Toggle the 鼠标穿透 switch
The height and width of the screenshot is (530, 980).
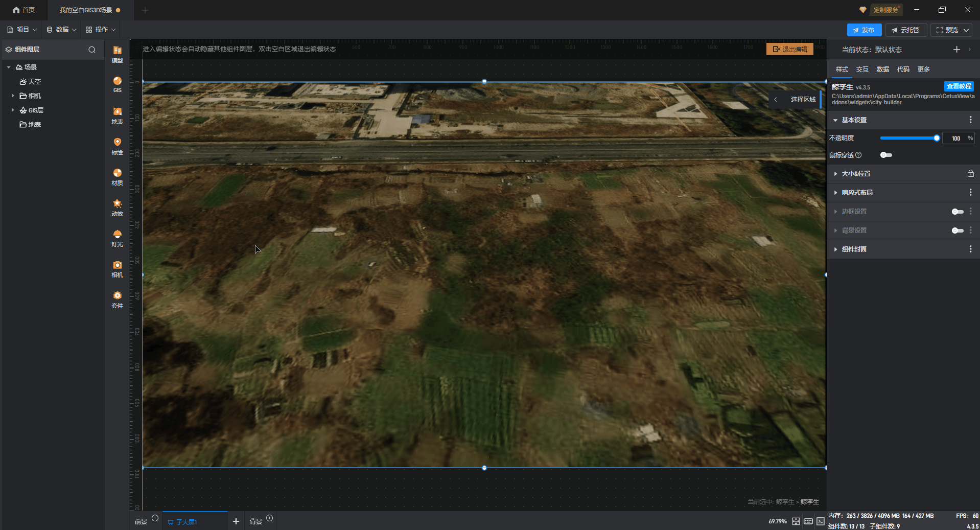tap(886, 155)
